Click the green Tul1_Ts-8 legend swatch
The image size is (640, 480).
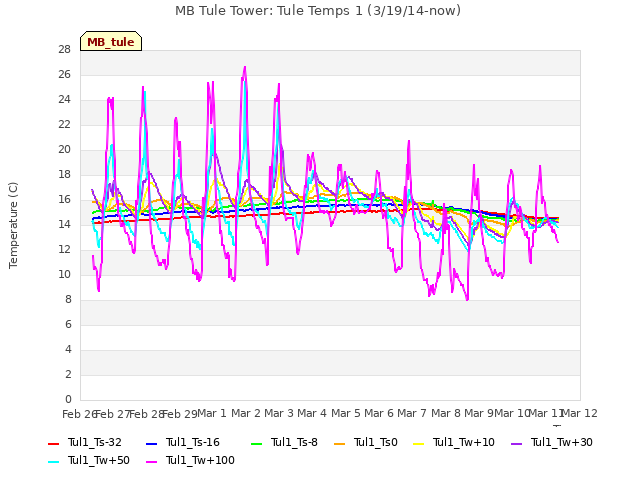coord(256,443)
